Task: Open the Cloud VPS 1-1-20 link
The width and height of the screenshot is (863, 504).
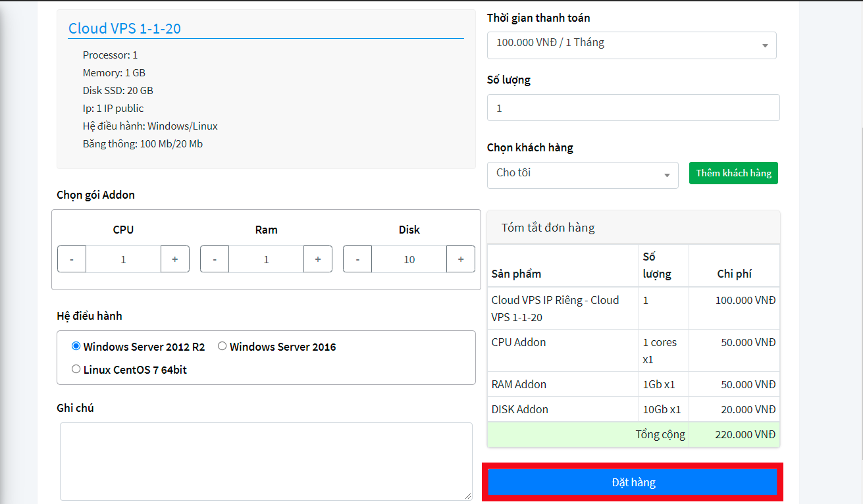Action: [x=124, y=28]
